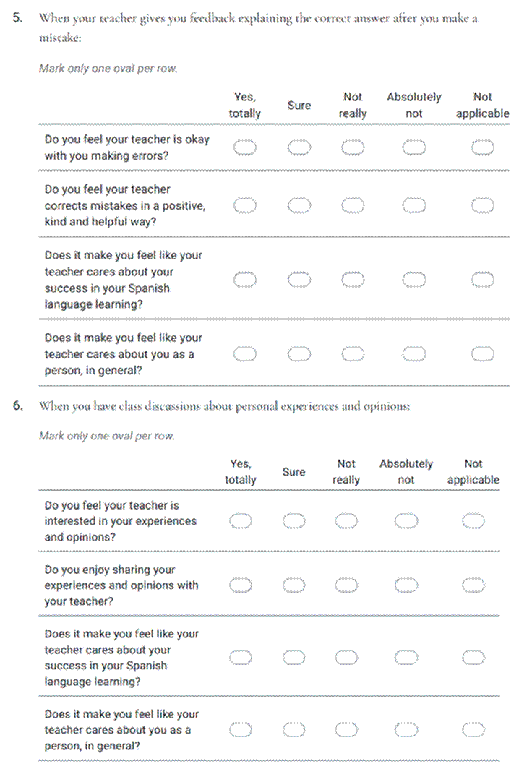Choose "Sure" for positive, kind and helpful way
This screenshot has width=532, height=769.
click(299, 206)
